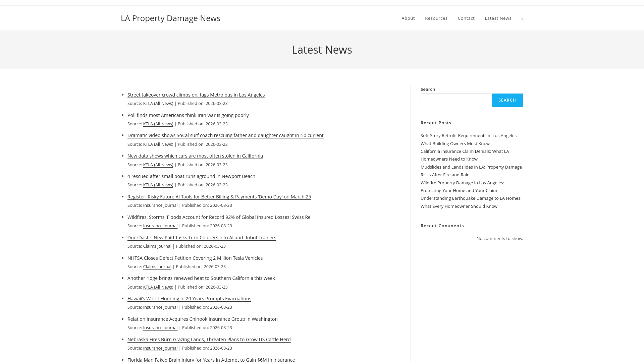Click the LA Property Damage News site title

170,18
